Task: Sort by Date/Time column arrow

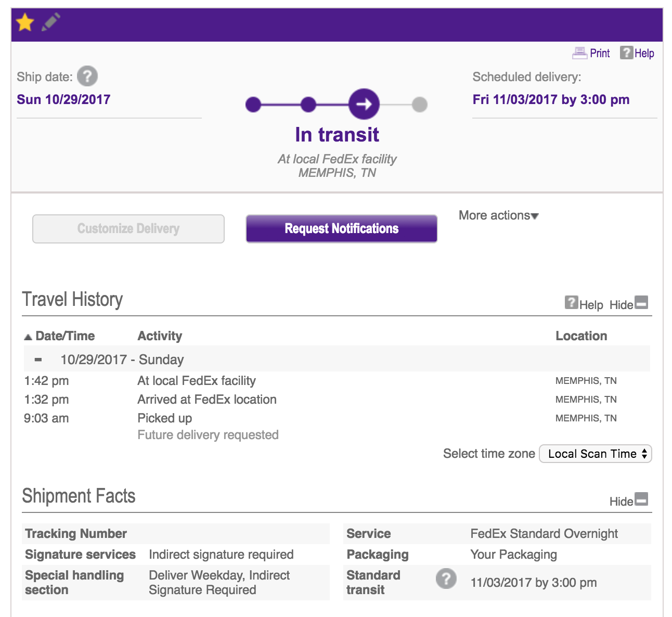Action: click(28, 337)
